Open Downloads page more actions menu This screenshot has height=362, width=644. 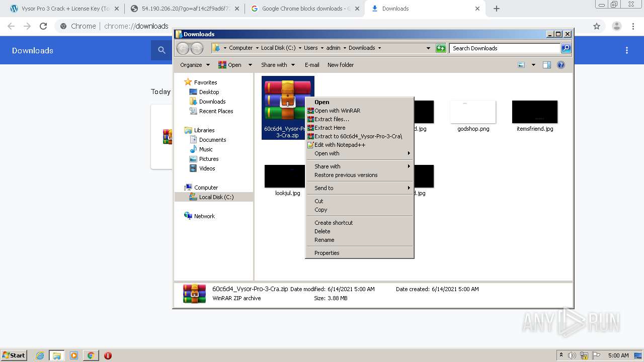627,50
